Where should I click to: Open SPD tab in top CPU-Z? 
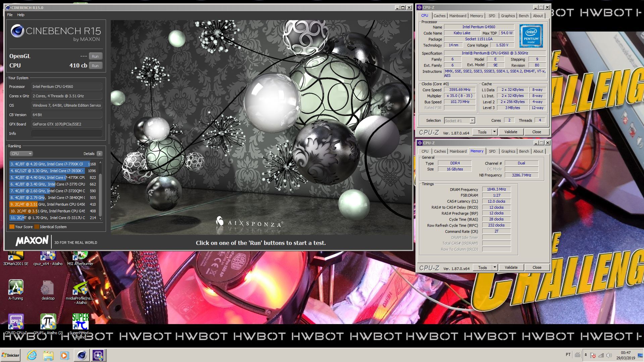point(492,16)
